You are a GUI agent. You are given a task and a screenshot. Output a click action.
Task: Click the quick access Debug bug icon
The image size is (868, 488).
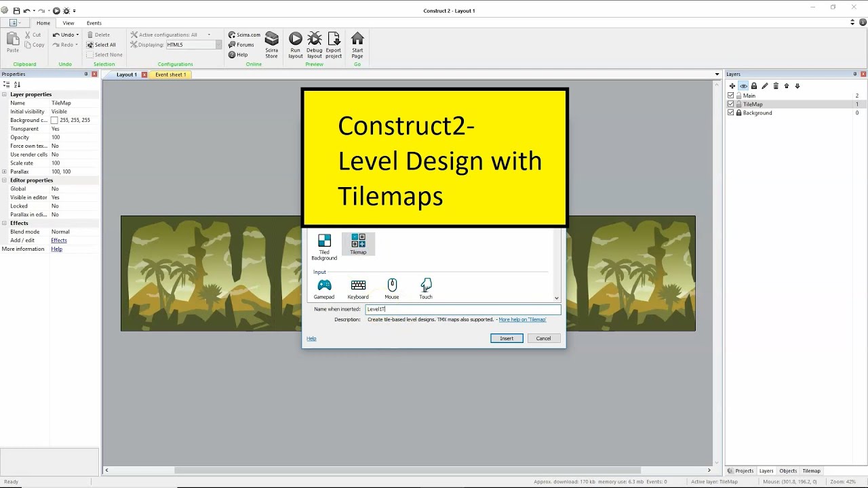click(x=66, y=11)
